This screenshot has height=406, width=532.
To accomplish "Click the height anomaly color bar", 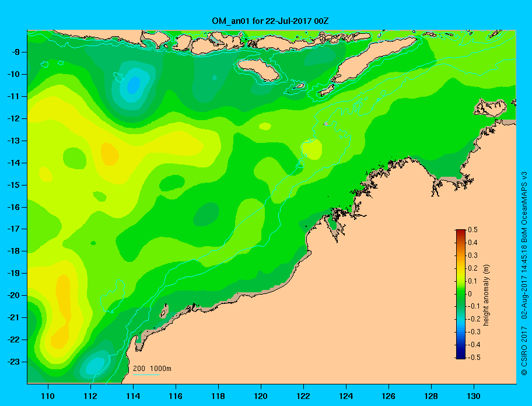I will tap(461, 294).
